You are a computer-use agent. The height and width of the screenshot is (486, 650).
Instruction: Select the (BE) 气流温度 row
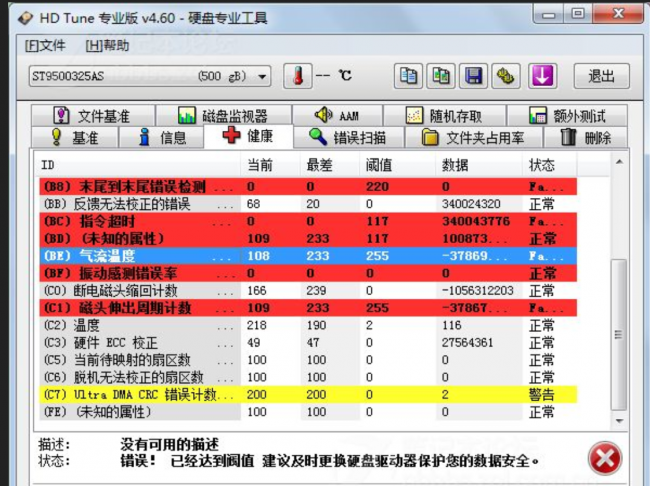(x=308, y=256)
